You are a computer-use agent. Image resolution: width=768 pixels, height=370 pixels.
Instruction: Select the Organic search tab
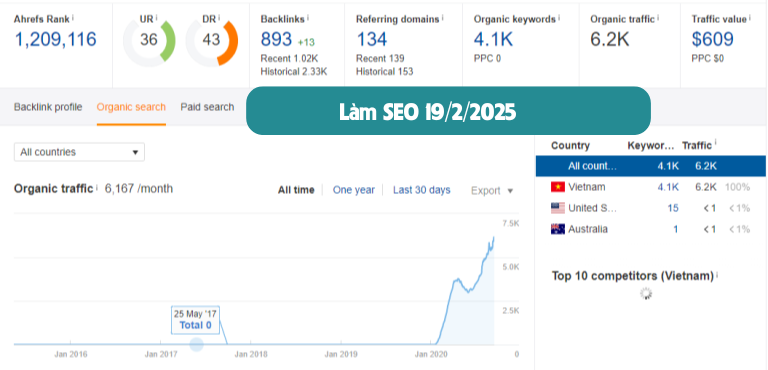coord(131,107)
